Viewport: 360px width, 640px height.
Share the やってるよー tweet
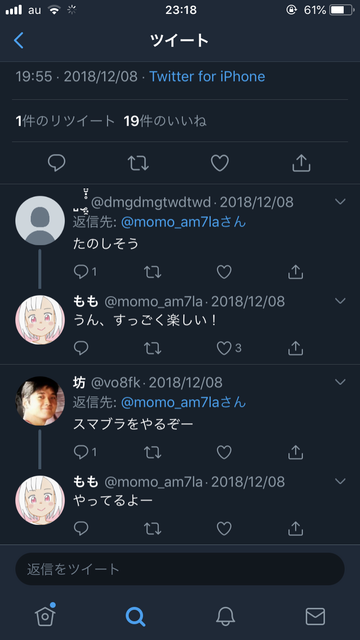(295, 529)
